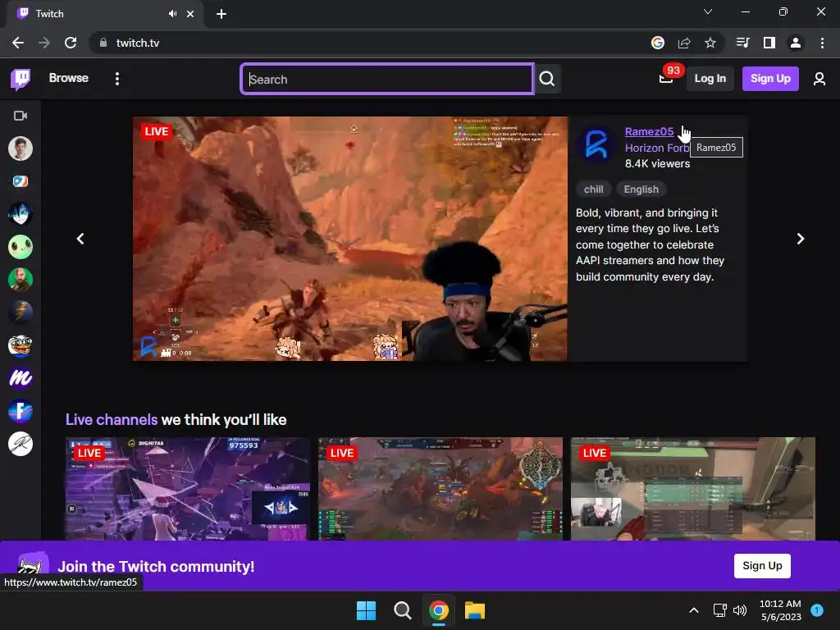Open the three-dot More menu beside Browse
Screen dimensions: 840x630
tap(117, 79)
